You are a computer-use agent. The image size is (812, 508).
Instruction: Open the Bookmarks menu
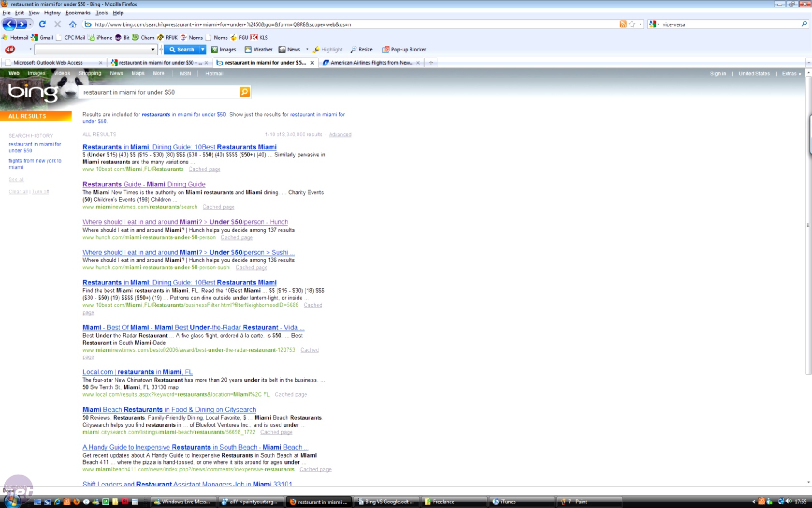click(x=78, y=13)
